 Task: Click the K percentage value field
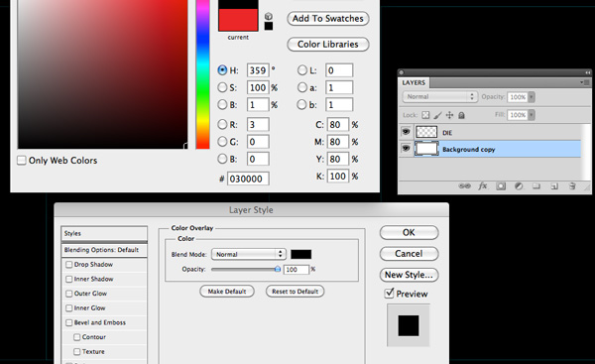point(338,177)
